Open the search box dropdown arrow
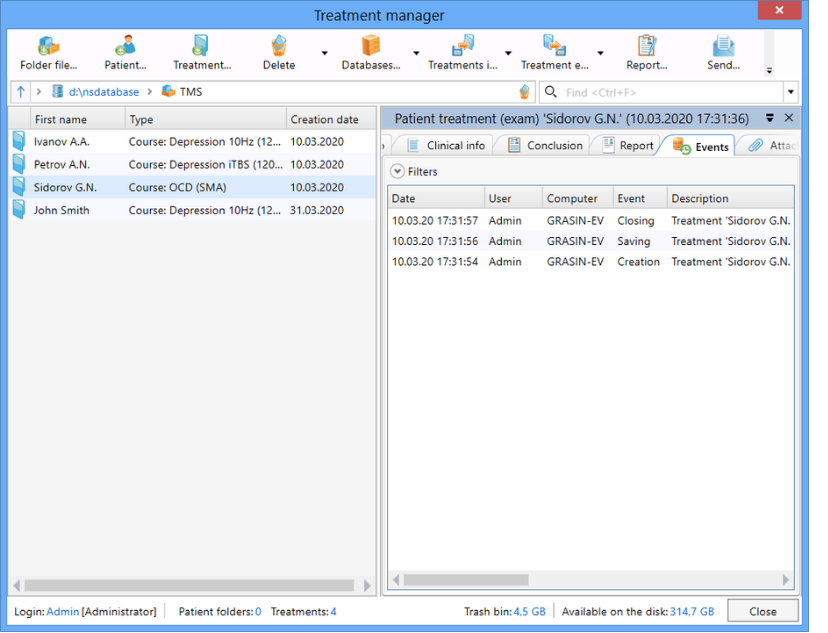The image size is (828, 633). (x=790, y=93)
